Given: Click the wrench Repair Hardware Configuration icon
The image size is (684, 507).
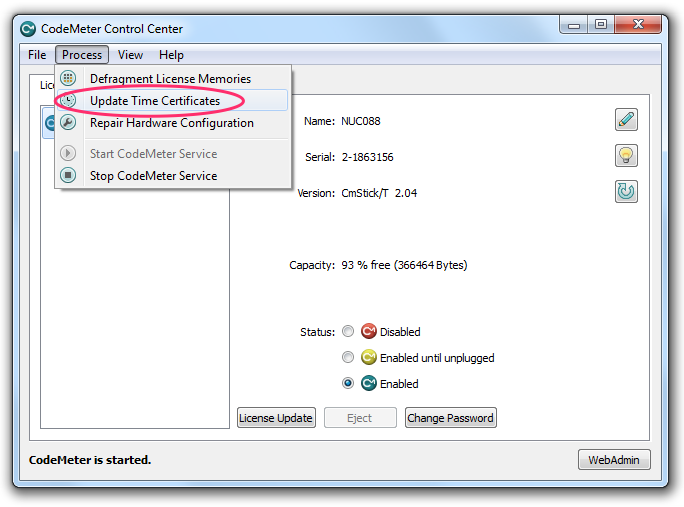Looking at the screenshot, I should 68,123.
